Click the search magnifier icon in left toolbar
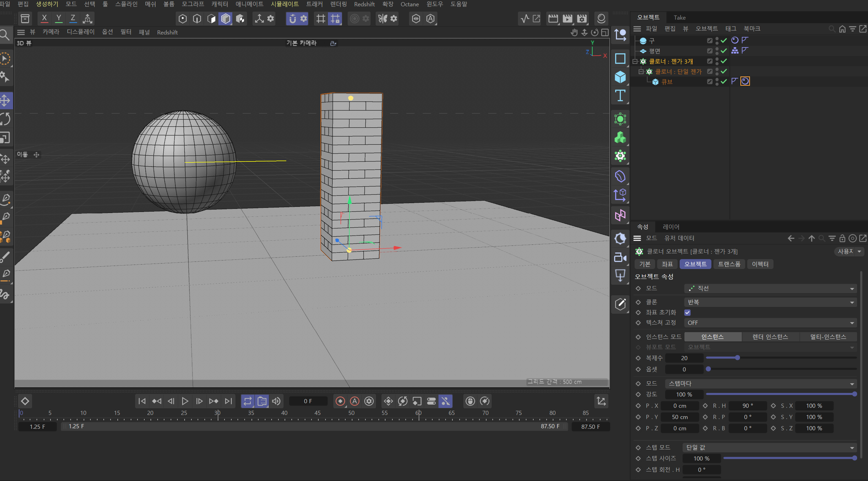Screen dimensions: 868x481 [5, 34]
